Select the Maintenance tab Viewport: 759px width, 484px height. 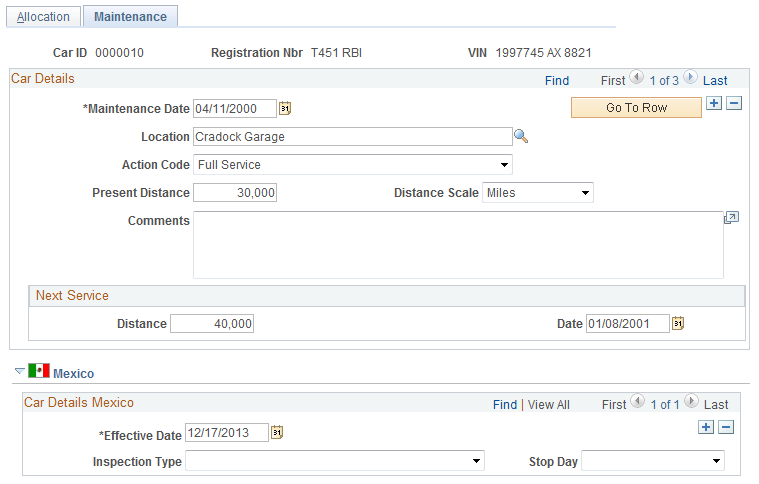click(x=130, y=16)
